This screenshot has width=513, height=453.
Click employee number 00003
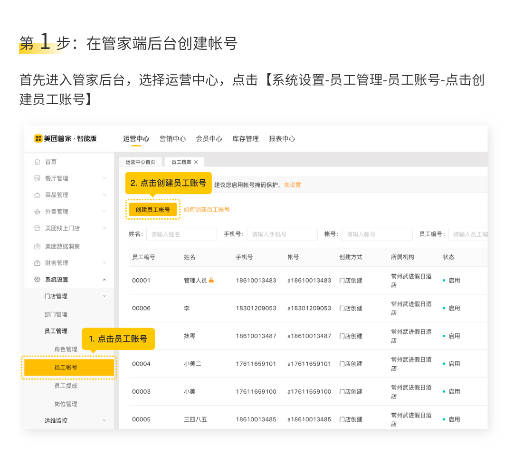141,391
